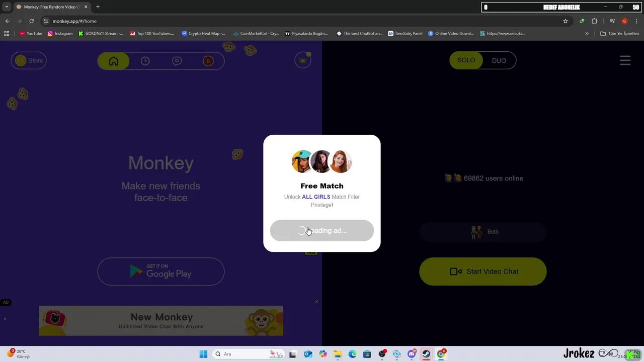Click the 69862 users online text
Screen dimensions: 644x362
click(493, 178)
